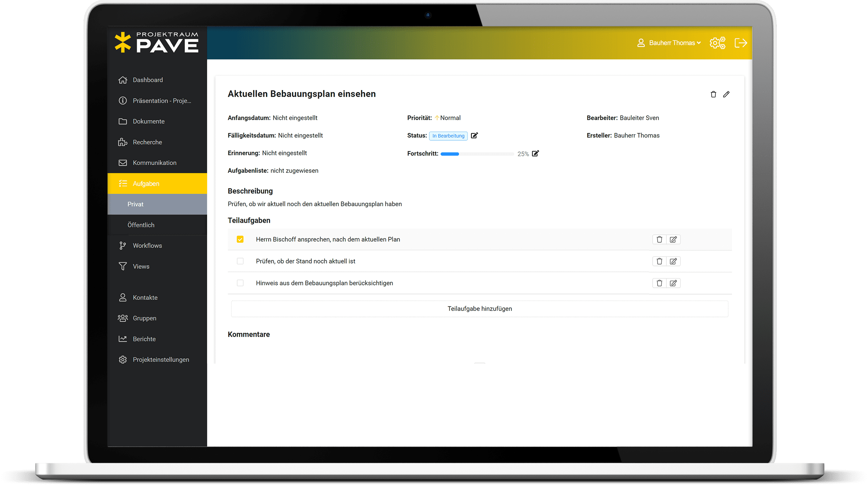Click the 'Kommentare' heading
The height and width of the screenshot is (485, 868).
click(249, 334)
